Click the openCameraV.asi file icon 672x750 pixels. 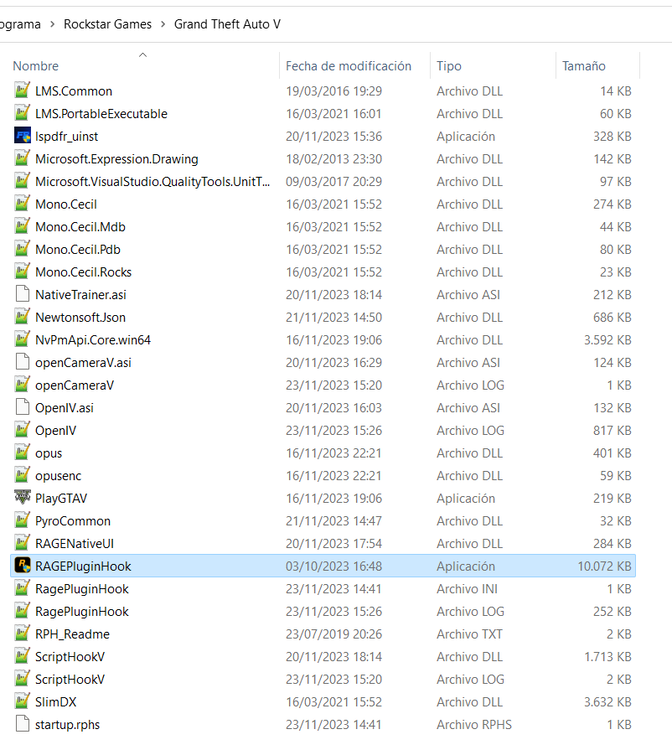[x=22, y=362]
